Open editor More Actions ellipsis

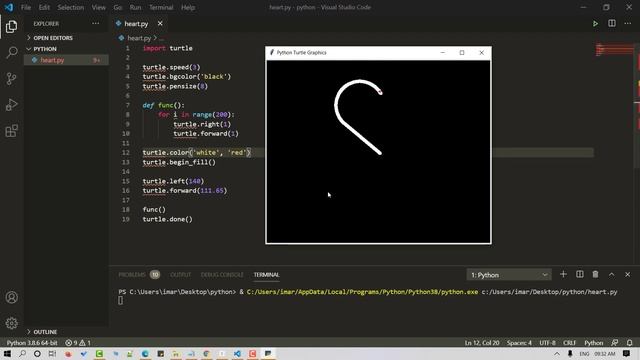[627, 24]
